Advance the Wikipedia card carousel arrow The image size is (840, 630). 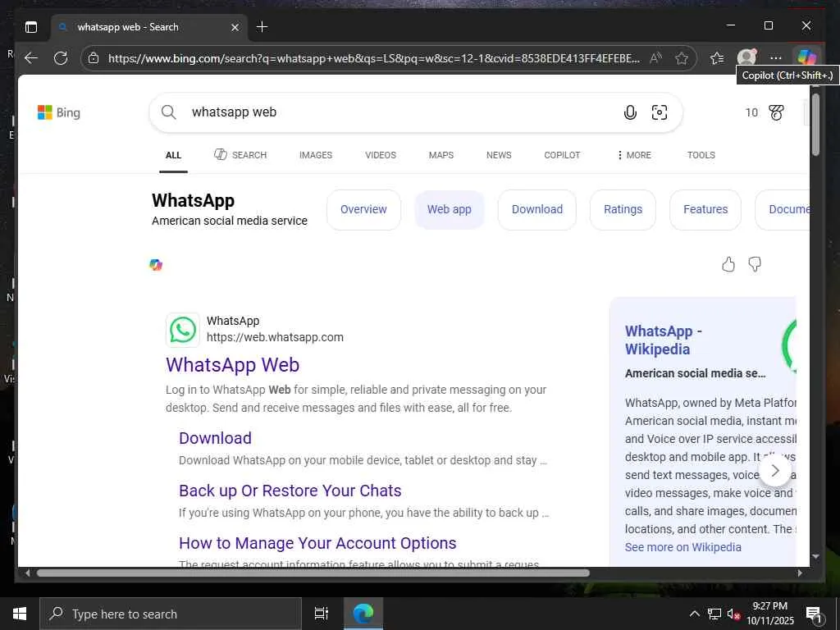[775, 471]
